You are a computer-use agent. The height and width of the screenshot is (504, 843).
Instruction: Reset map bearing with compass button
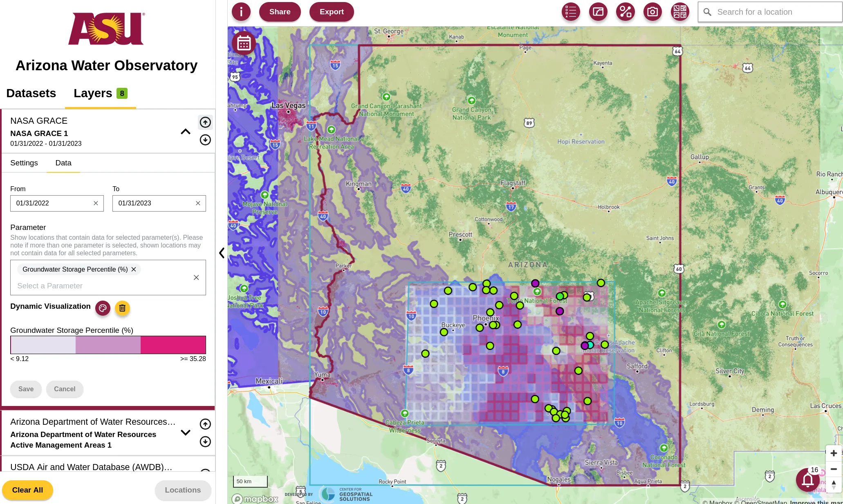click(x=834, y=485)
